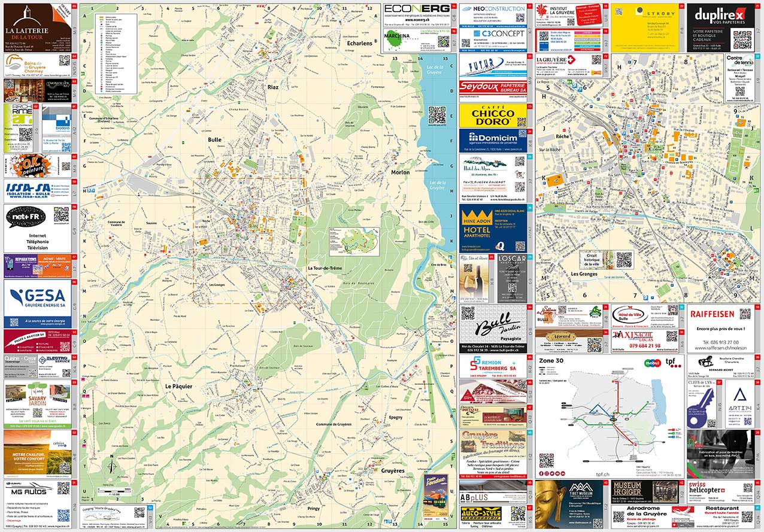Click the L'Oscar restaurant ad
This screenshot has height=532, width=764.
point(511,279)
